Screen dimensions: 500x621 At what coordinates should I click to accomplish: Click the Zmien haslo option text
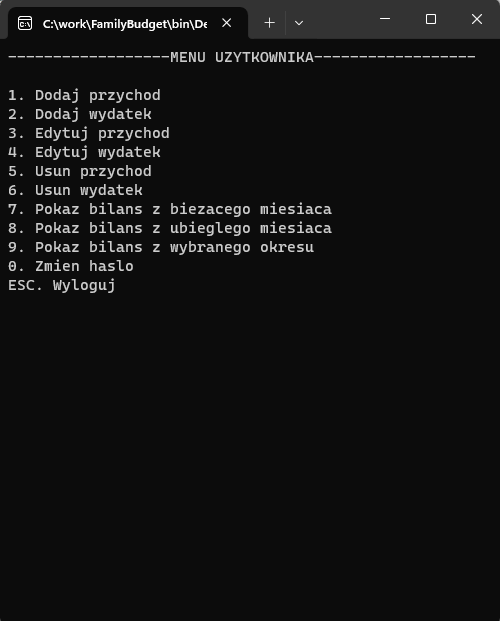tap(84, 266)
